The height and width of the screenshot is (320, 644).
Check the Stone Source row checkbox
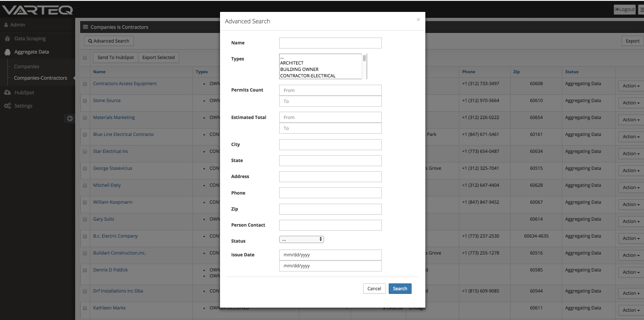tap(85, 101)
